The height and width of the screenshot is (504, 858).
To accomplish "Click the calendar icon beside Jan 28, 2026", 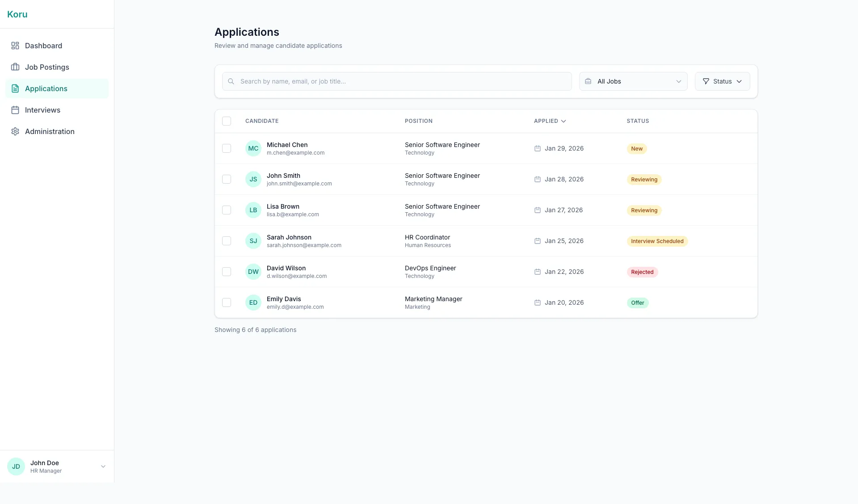I will tap(538, 179).
